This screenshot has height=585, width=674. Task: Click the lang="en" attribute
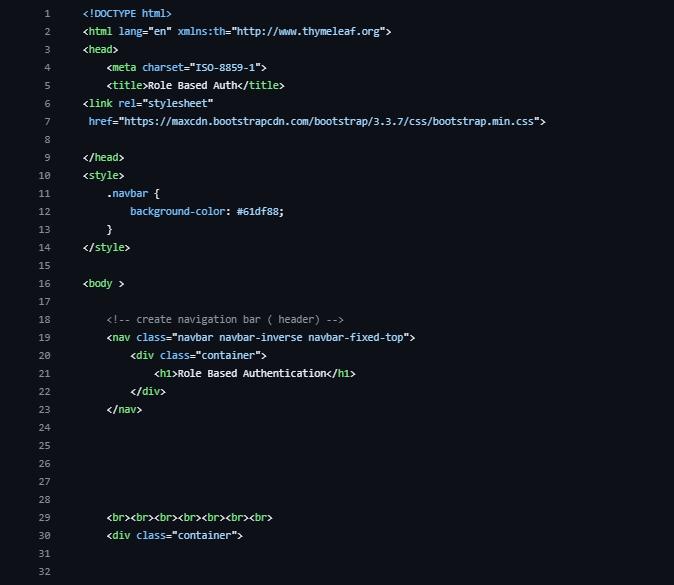point(145,32)
